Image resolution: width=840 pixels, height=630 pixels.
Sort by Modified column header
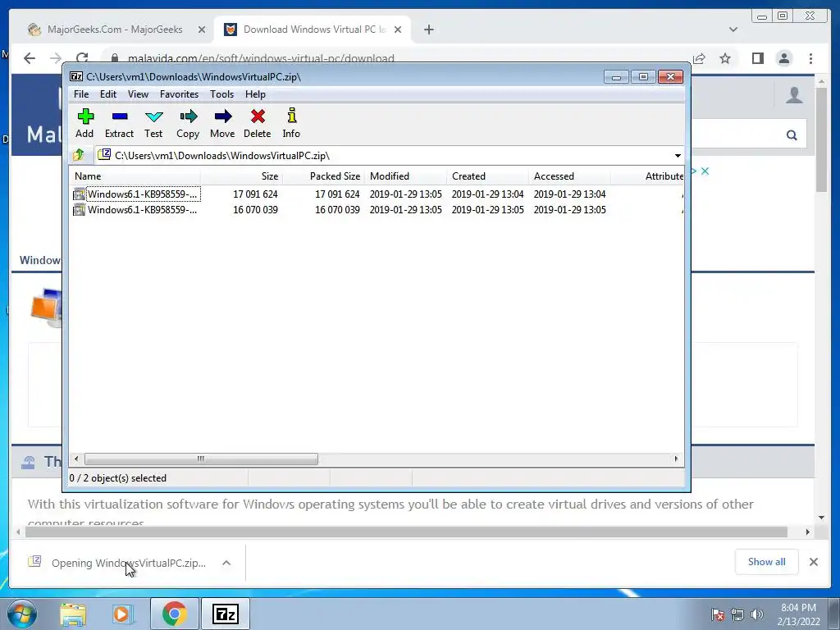(405, 176)
